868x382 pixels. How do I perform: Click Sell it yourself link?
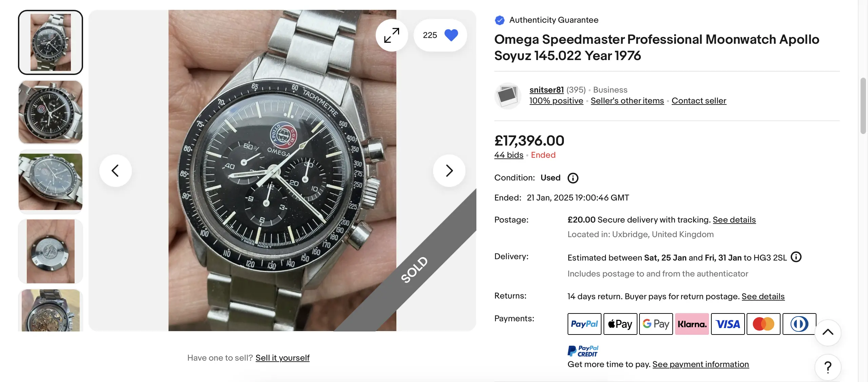tap(282, 358)
